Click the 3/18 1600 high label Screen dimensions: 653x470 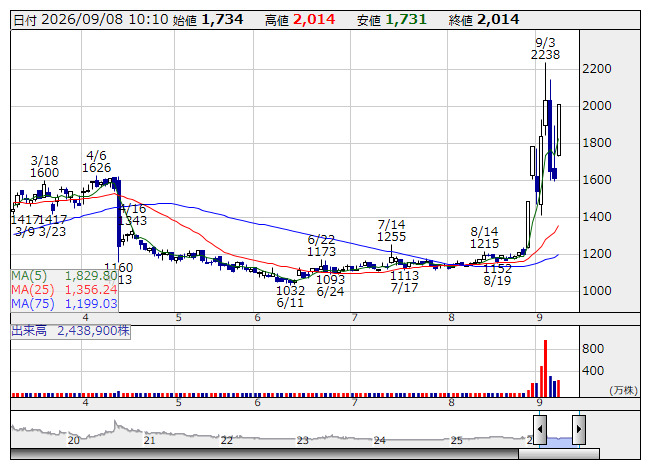[x=45, y=166]
